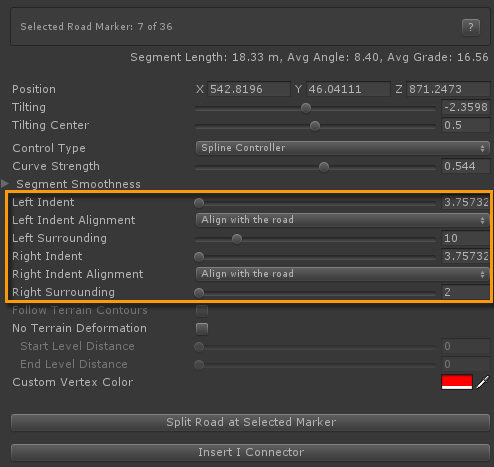
Task: Click the Position X input field
Action: click(249, 89)
